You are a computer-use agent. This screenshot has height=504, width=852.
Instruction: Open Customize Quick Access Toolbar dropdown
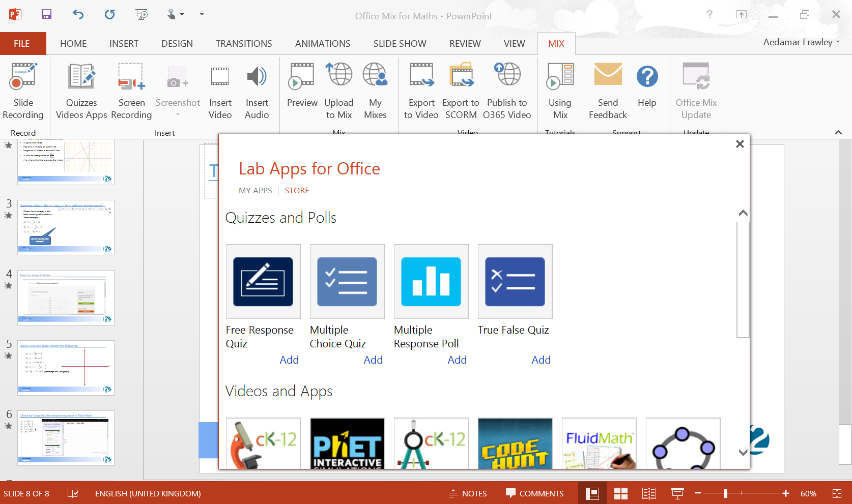pyautogui.click(x=202, y=14)
